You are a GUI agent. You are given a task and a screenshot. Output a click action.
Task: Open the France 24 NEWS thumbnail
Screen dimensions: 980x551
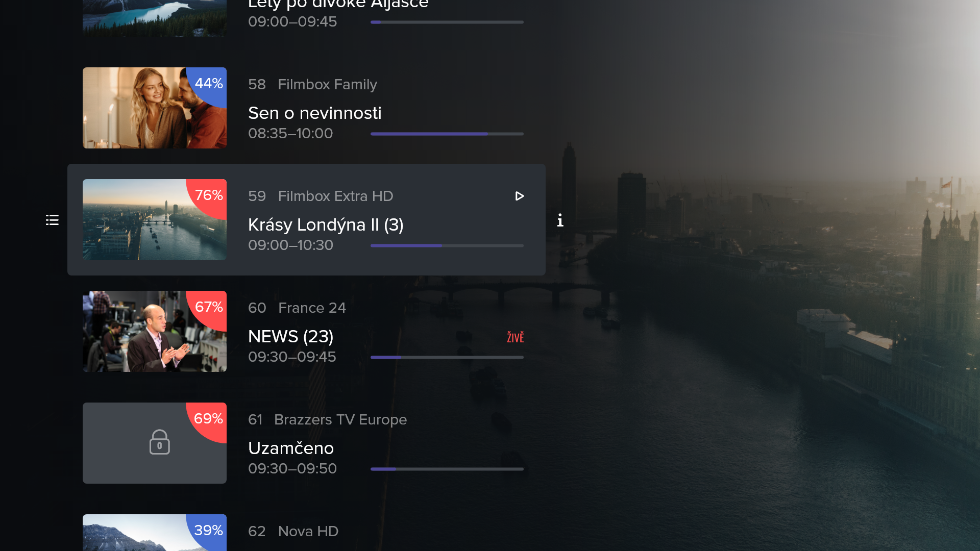click(x=155, y=331)
